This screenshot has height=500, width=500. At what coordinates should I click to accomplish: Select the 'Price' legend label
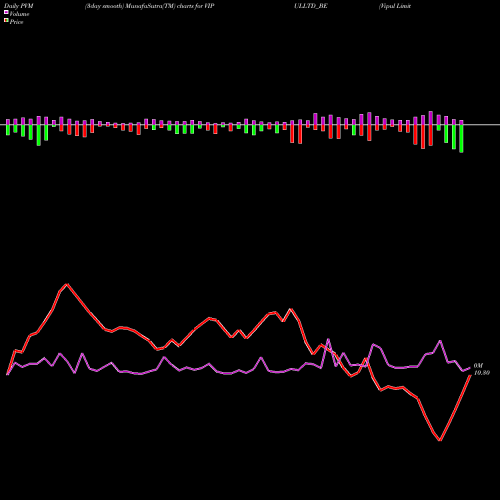pos(16,22)
